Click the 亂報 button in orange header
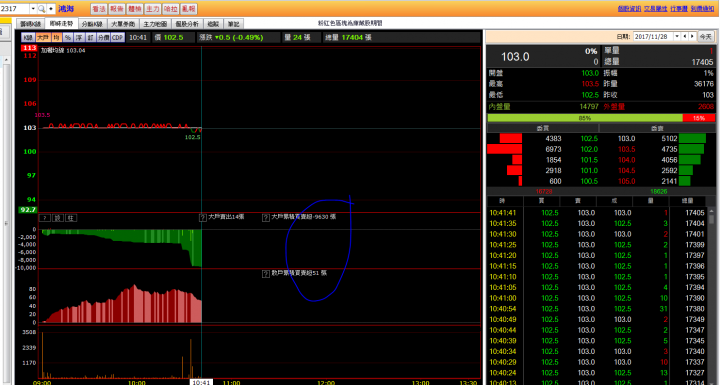The height and width of the screenshot is (385, 720). pyautogui.click(x=188, y=9)
